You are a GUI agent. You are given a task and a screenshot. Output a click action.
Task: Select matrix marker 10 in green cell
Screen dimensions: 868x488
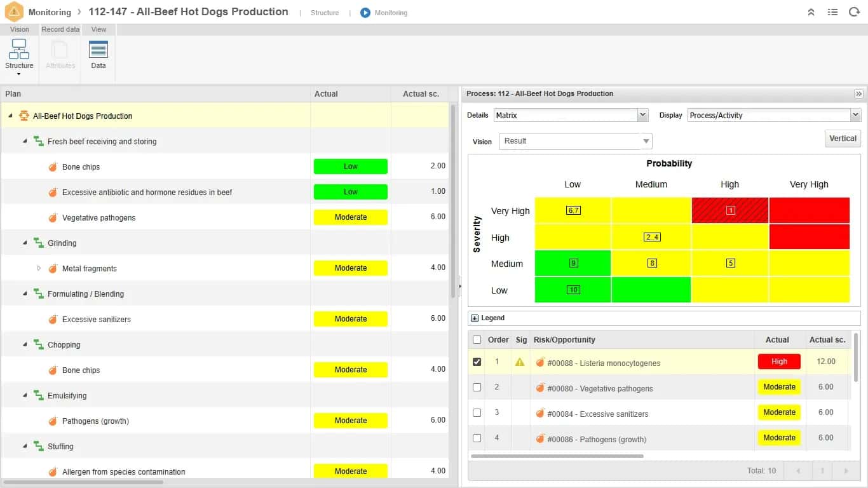pos(573,290)
